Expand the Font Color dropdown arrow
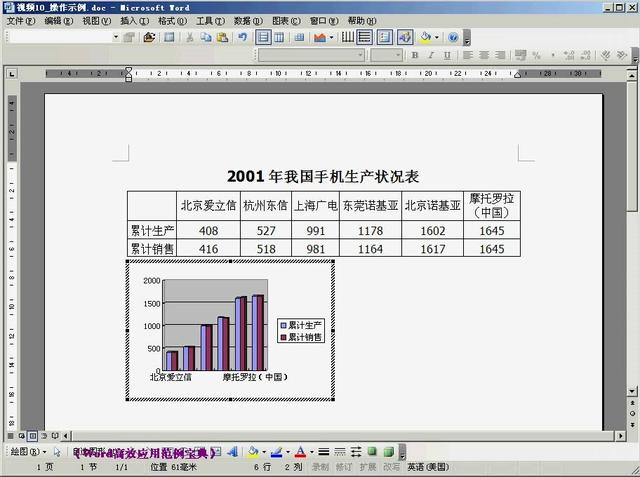 pyautogui.click(x=312, y=452)
